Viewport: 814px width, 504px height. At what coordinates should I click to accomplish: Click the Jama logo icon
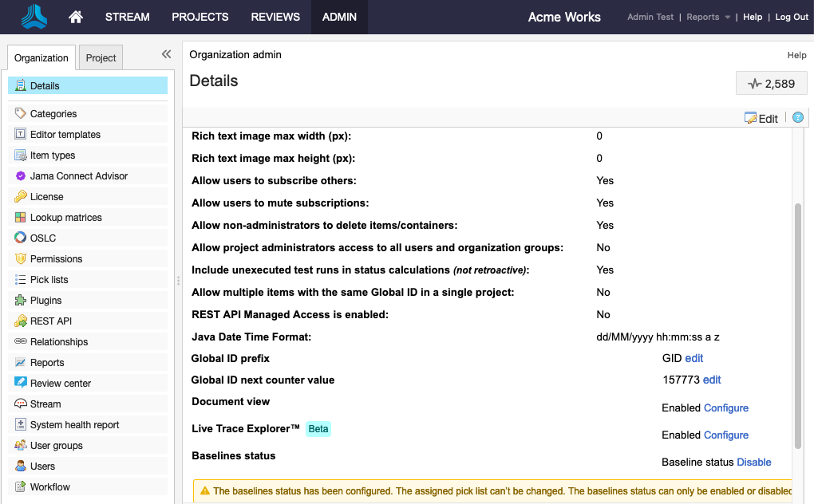(x=34, y=17)
